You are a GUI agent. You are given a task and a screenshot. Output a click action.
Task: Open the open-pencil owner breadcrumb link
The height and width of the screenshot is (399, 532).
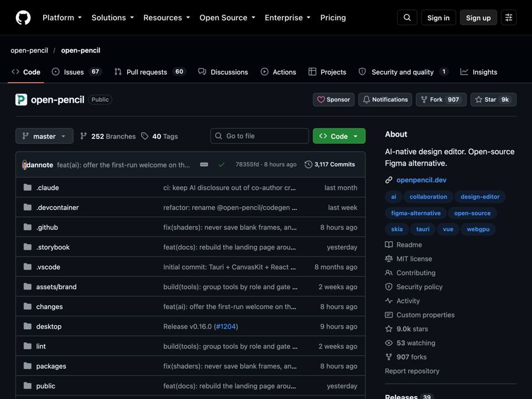coord(29,50)
